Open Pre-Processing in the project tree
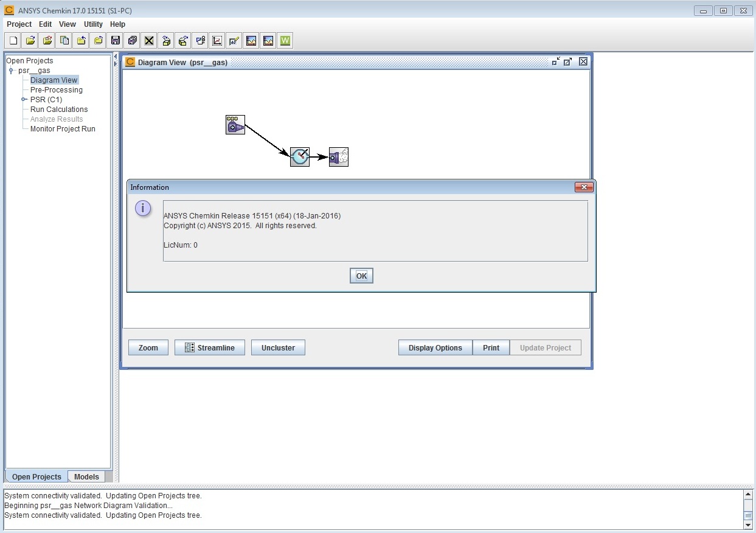Image resolution: width=756 pixels, height=533 pixels. (57, 90)
